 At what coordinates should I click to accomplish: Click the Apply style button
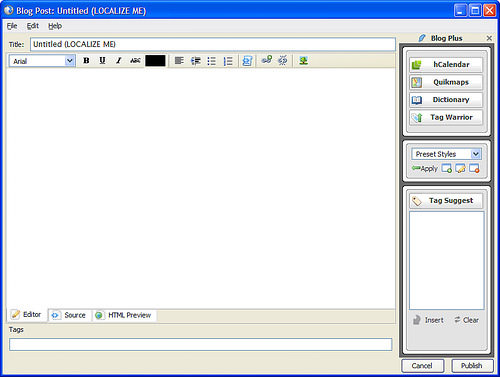(425, 169)
